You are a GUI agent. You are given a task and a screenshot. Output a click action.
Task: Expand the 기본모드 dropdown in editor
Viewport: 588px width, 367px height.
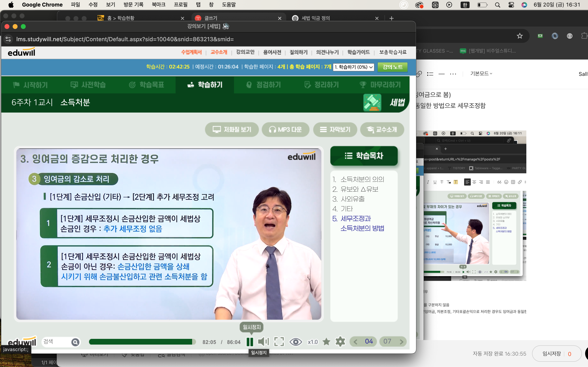(x=481, y=74)
